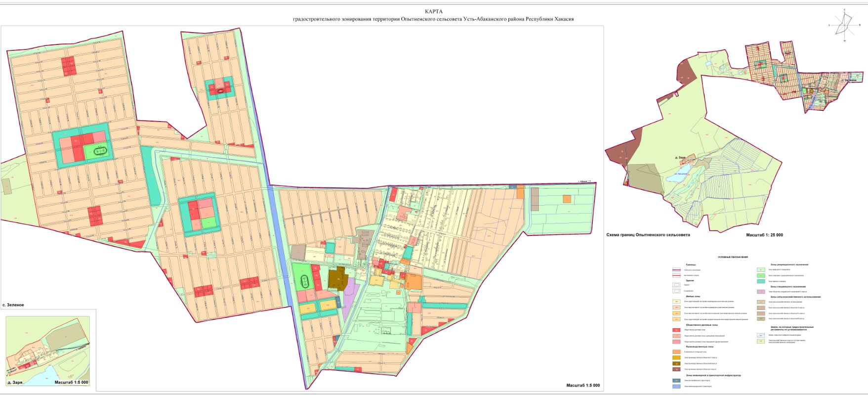The image size is (868, 395).
Task: Click the Масштаб 1: 25 000 label
Action: [x=764, y=235]
